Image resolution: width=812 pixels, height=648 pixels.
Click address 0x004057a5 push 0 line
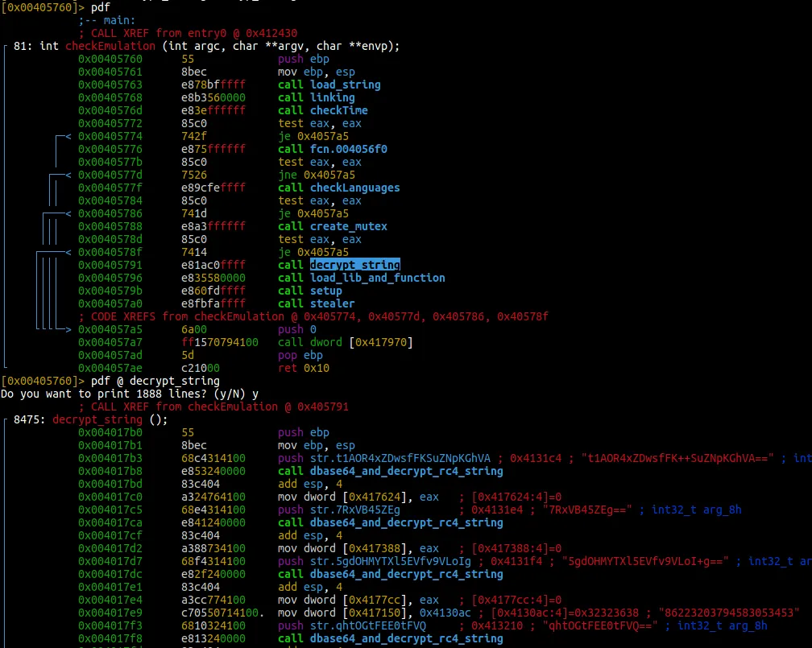(110, 330)
